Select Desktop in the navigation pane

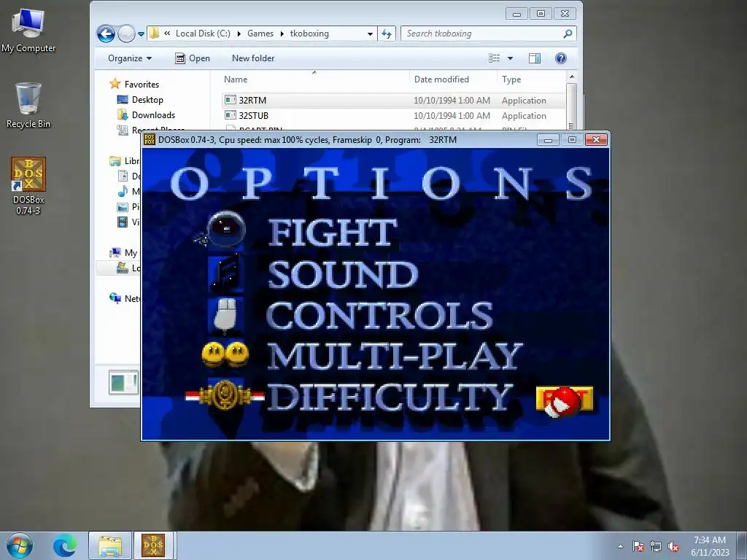147,99
